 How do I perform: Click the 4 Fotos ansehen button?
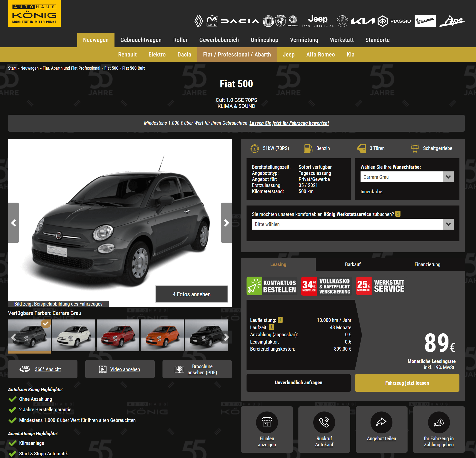click(x=192, y=294)
